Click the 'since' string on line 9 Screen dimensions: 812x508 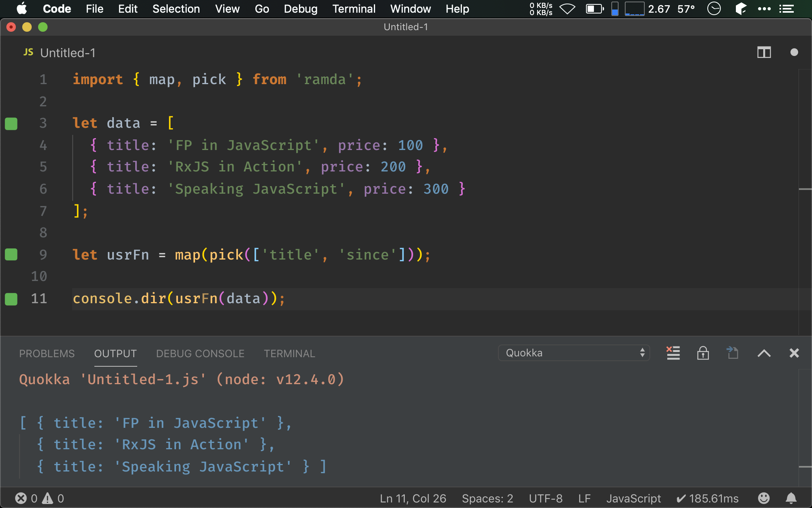368,255
